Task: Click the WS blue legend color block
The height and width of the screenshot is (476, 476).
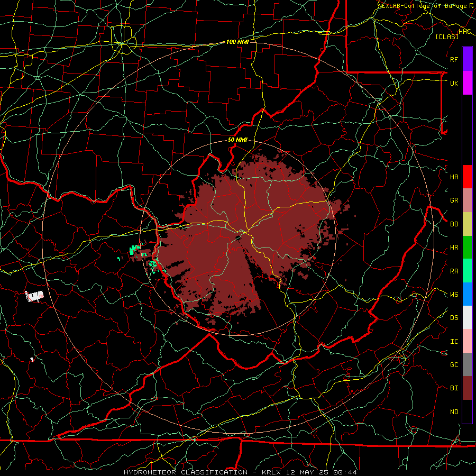Action: coord(467,294)
